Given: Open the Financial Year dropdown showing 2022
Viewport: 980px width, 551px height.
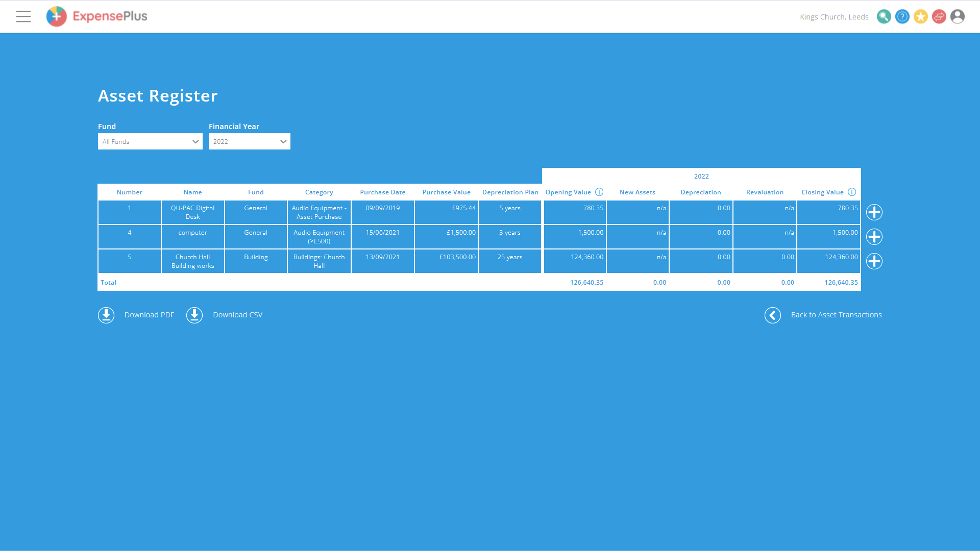Looking at the screenshot, I should coord(249,141).
